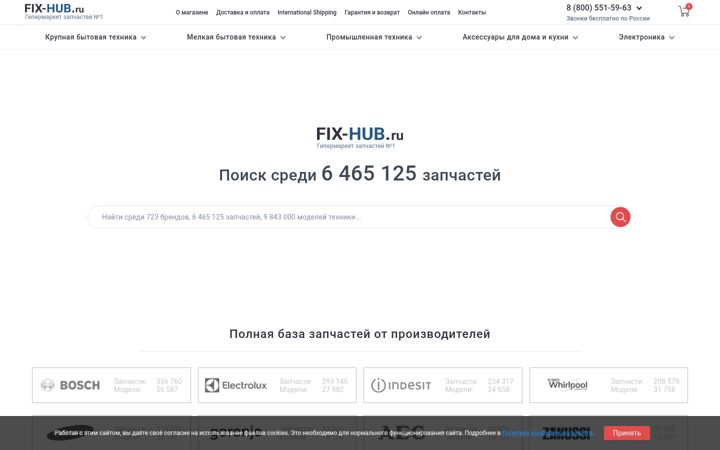Viewport: 720px width, 450px height.
Task: Expand the phone number dropdown arrow
Action: point(639,8)
